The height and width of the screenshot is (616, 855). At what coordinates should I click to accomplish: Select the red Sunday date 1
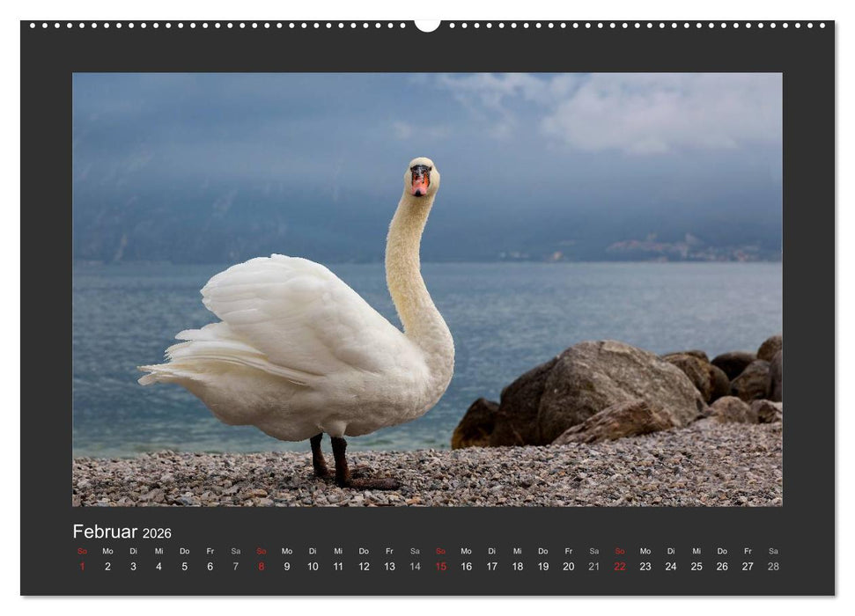coord(81,567)
